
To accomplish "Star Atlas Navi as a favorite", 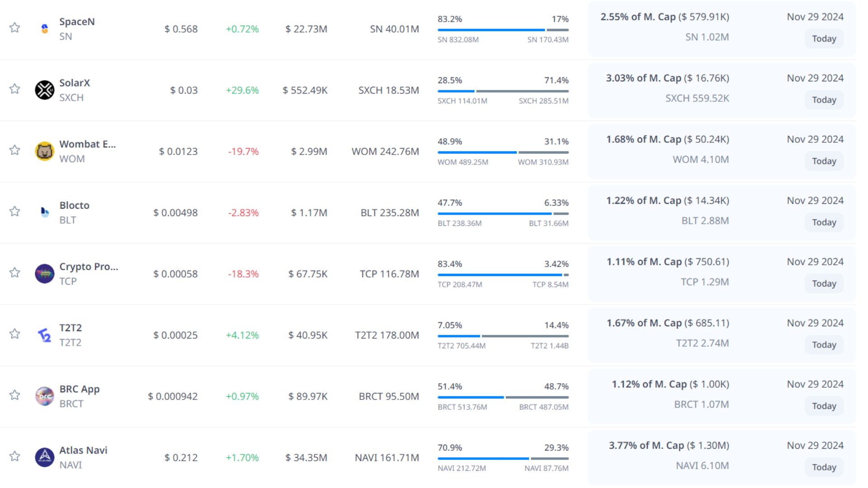I will (15, 456).
